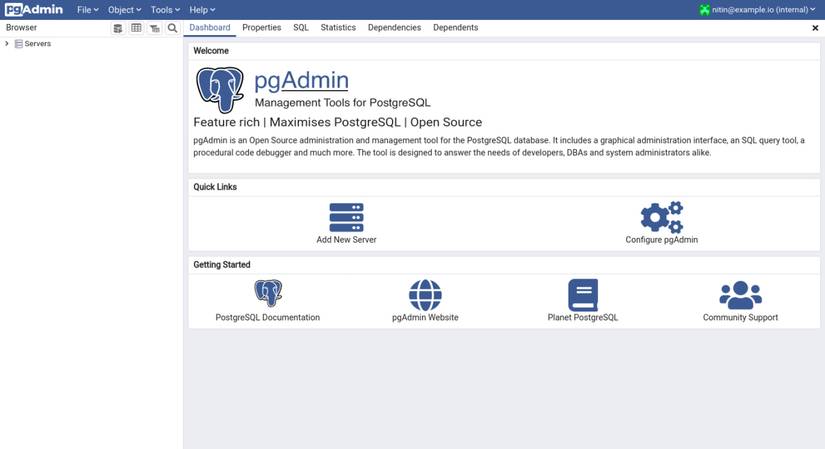Click the pgAdmin logo in top bar
The height and width of the screenshot is (449, 825).
tap(34, 9)
